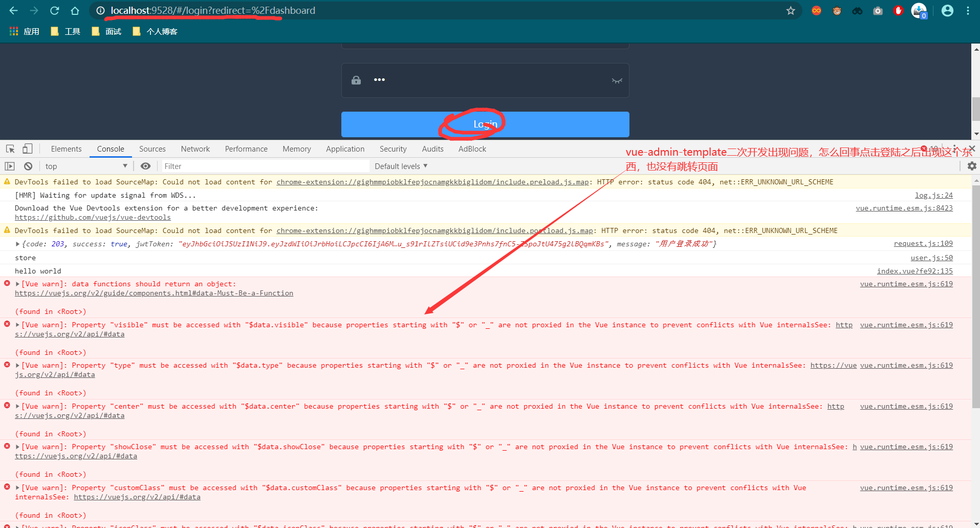The height and width of the screenshot is (528, 980).
Task: Reload the page with the refresh icon
Action: pyautogui.click(x=54, y=10)
